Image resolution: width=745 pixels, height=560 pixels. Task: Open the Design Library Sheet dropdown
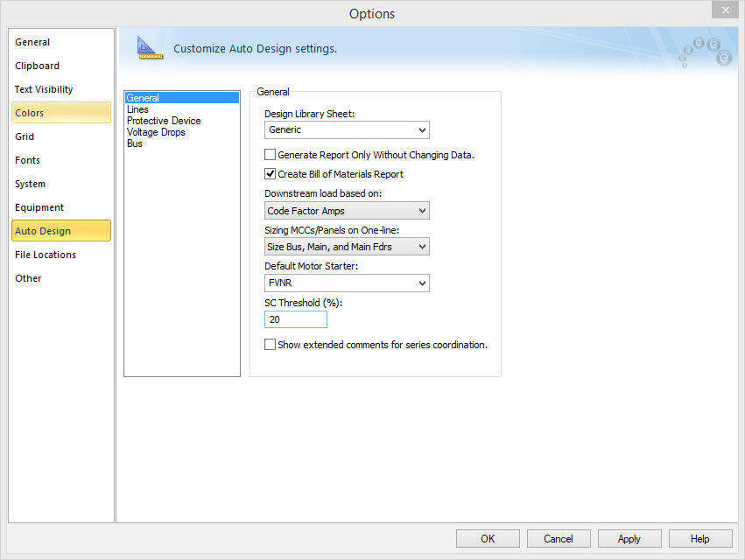[347, 130]
